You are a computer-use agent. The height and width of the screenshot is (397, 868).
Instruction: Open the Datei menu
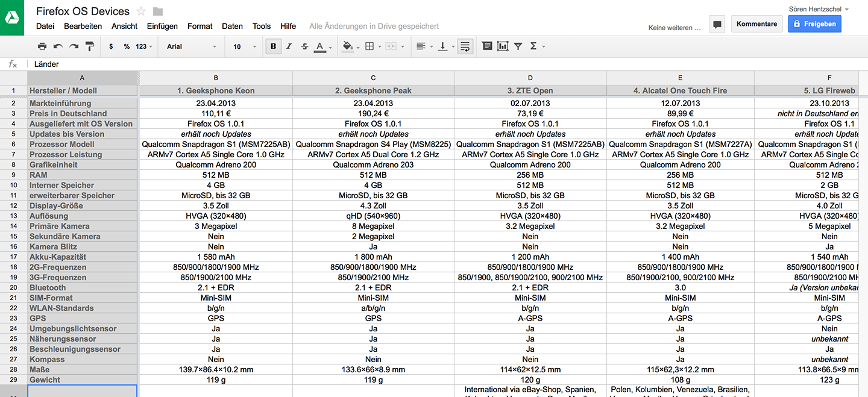coord(45,26)
